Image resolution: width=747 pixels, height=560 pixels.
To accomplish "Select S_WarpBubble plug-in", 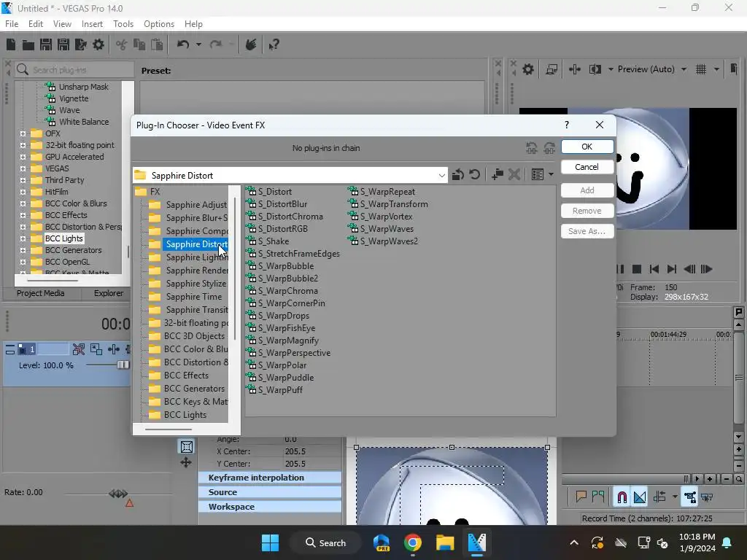I will [x=280, y=266].
